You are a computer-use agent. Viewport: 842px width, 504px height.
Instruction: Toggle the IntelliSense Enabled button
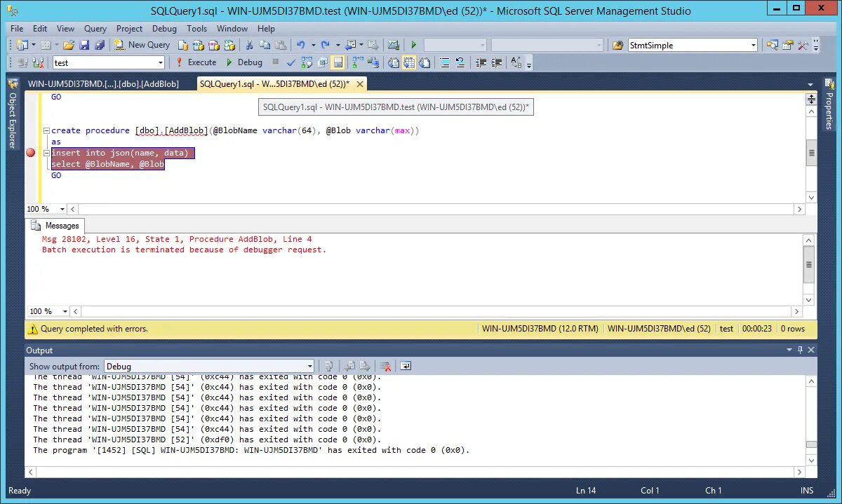338,62
